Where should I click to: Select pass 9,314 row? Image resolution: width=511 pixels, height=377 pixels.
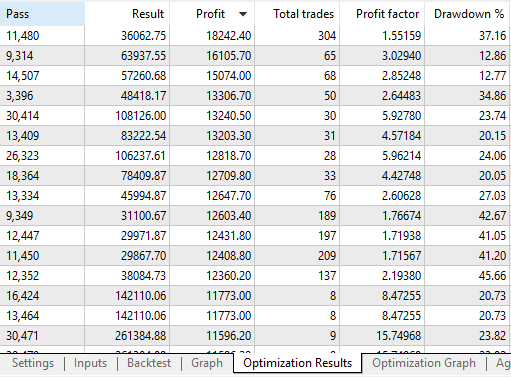tap(255, 56)
